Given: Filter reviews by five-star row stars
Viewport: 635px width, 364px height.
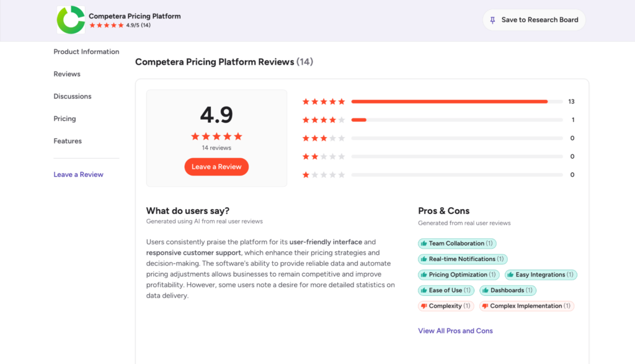Looking at the screenshot, I should tap(324, 102).
